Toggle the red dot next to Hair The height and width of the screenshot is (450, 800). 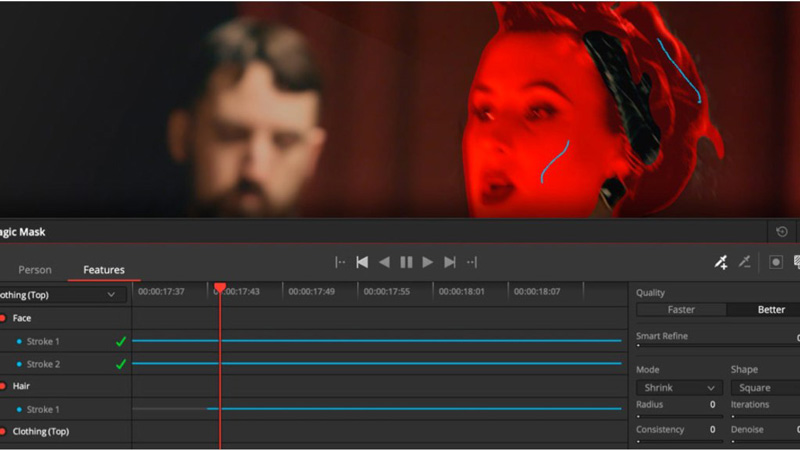click(x=3, y=386)
